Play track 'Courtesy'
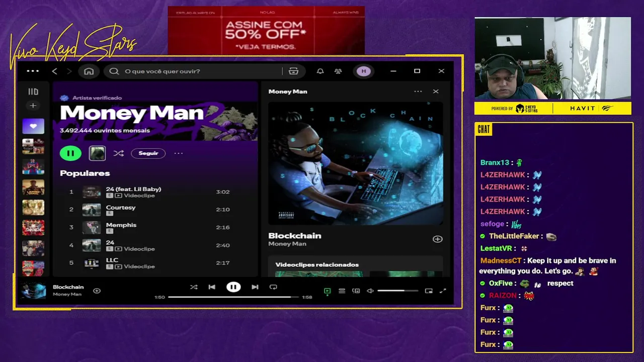This screenshot has width=644, height=362. [x=121, y=207]
